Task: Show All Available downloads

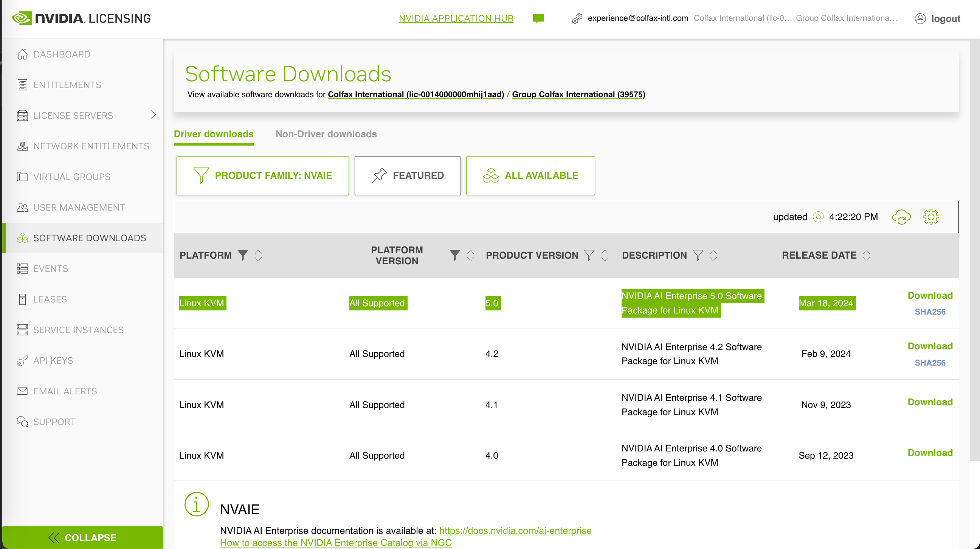Action: tap(530, 175)
